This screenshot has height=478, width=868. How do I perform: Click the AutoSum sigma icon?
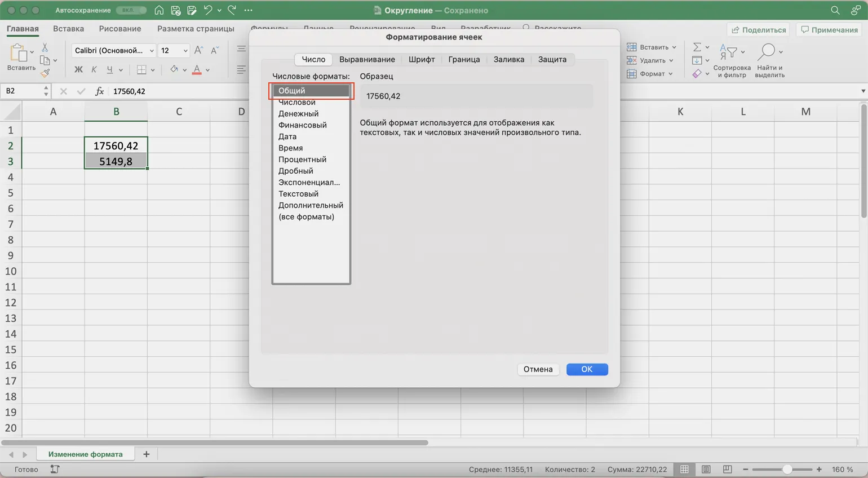pos(697,47)
